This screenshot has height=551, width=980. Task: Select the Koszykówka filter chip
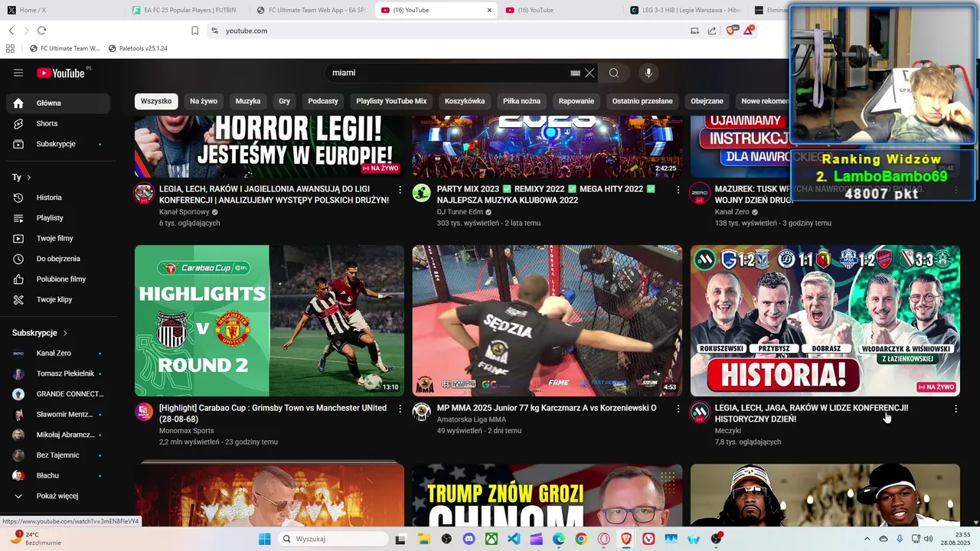[x=465, y=101]
